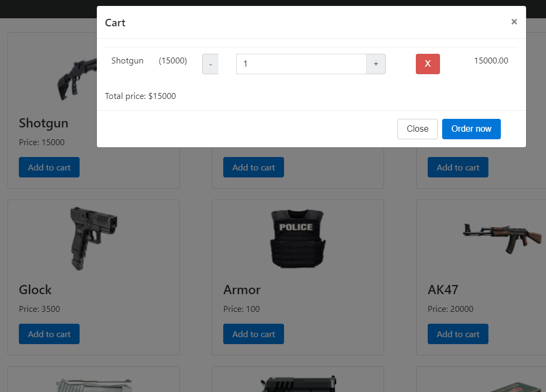Decrease Shotgun quantity with minus button

coord(210,64)
